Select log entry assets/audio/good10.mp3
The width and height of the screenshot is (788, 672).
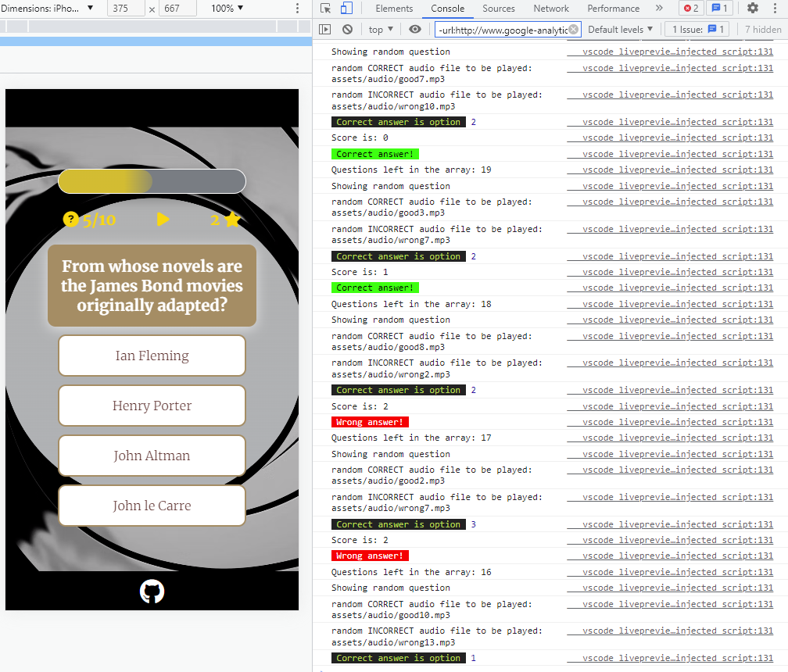391,615
